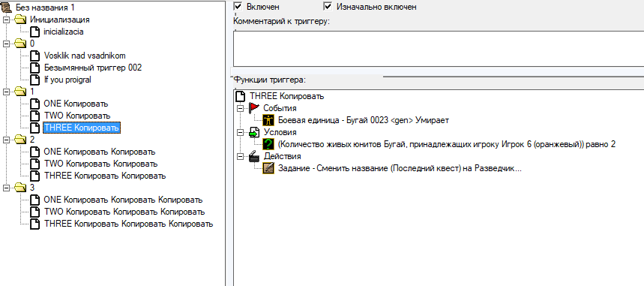Select TWO Копировать Копировать Копировать trigger

[124, 212]
